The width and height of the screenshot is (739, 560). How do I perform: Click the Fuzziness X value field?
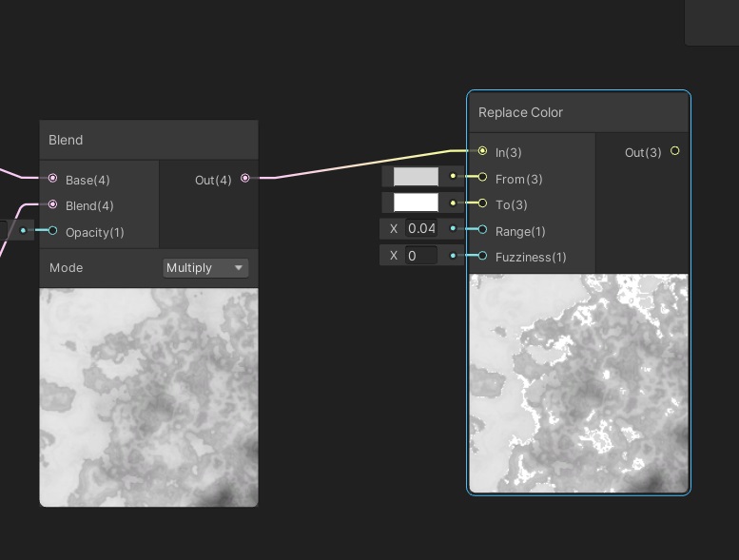pos(421,256)
